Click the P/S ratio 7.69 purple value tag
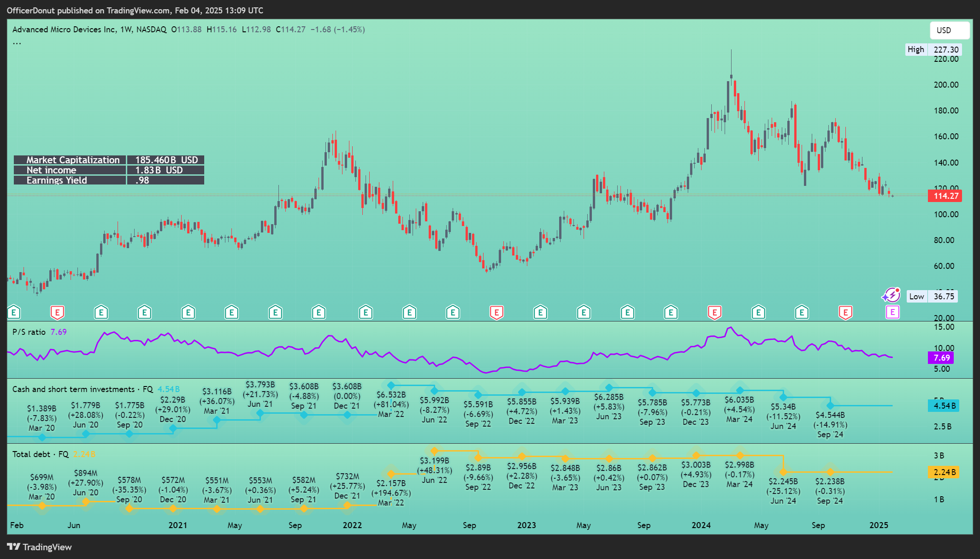This screenshot has width=980, height=559. tap(941, 357)
